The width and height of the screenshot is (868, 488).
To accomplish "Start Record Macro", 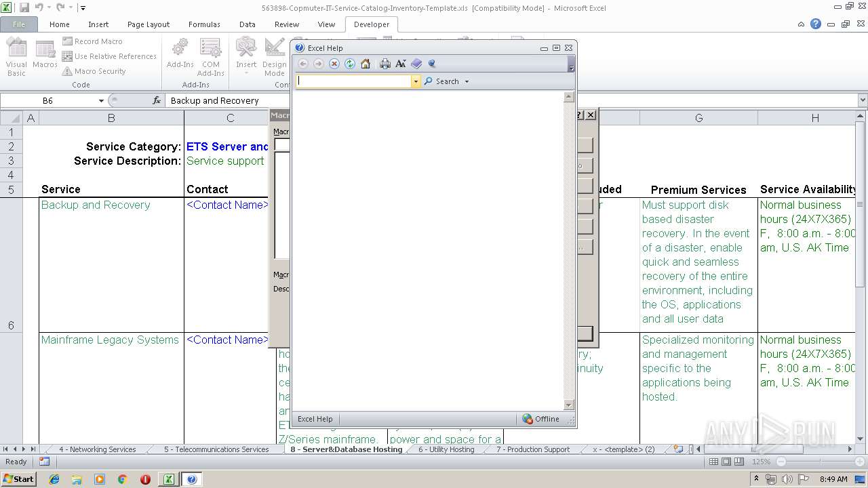I will point(92,41).
